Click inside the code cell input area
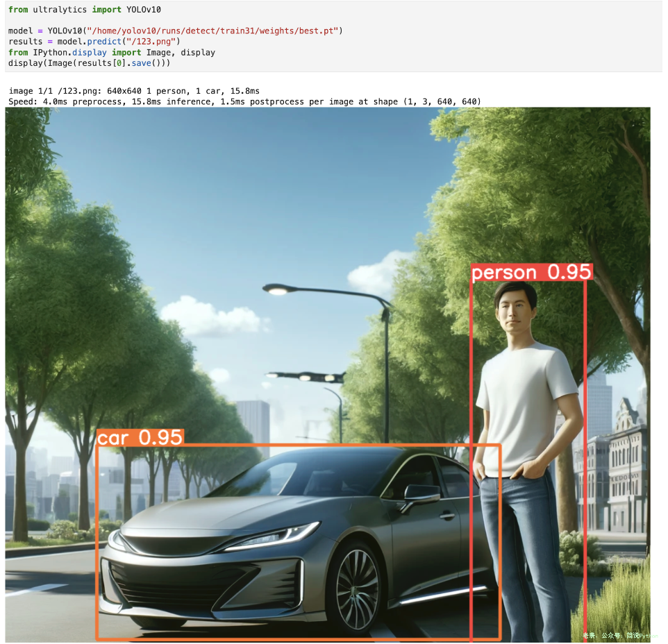Screen dimensions: 668x644 coord(334,36)
